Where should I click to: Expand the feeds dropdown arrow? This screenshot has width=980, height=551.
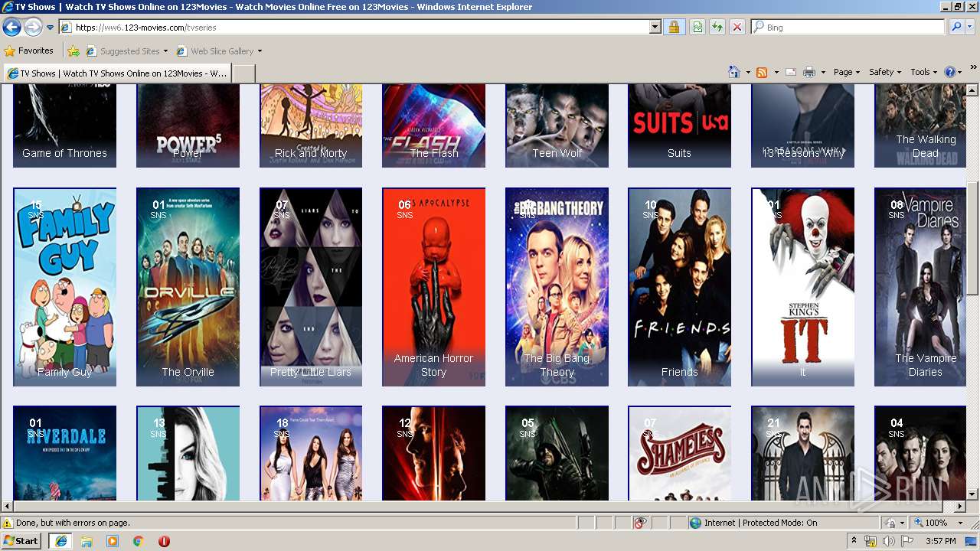(x=776, y=72)
